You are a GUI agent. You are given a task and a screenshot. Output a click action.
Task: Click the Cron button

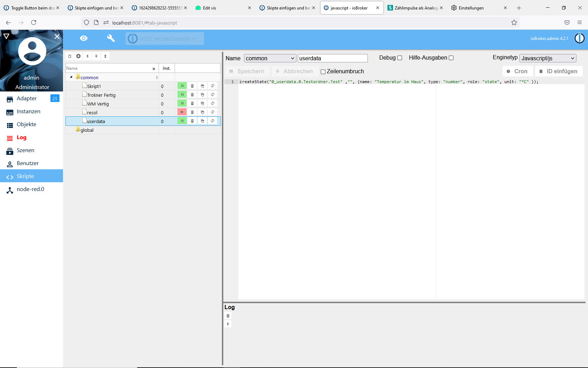pyautogui.click(x=517, y=71)
